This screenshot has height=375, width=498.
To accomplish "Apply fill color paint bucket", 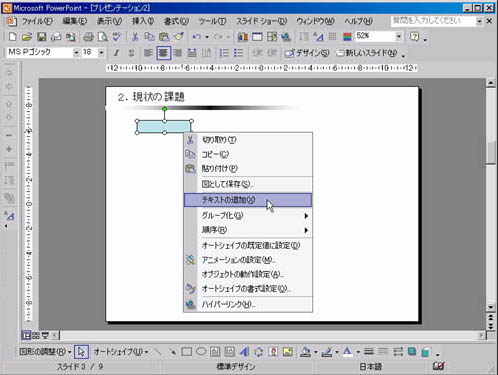I will pos(305,352).
